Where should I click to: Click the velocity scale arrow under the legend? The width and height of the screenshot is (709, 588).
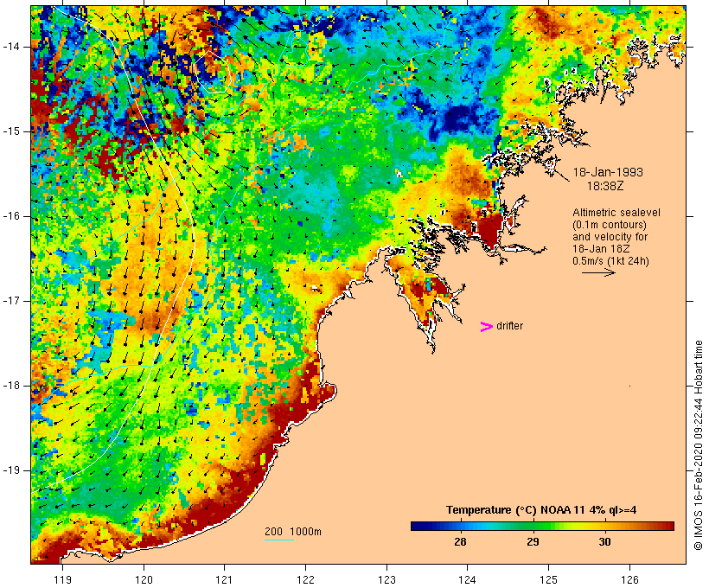pyautogui.click(x=598, y=272)
